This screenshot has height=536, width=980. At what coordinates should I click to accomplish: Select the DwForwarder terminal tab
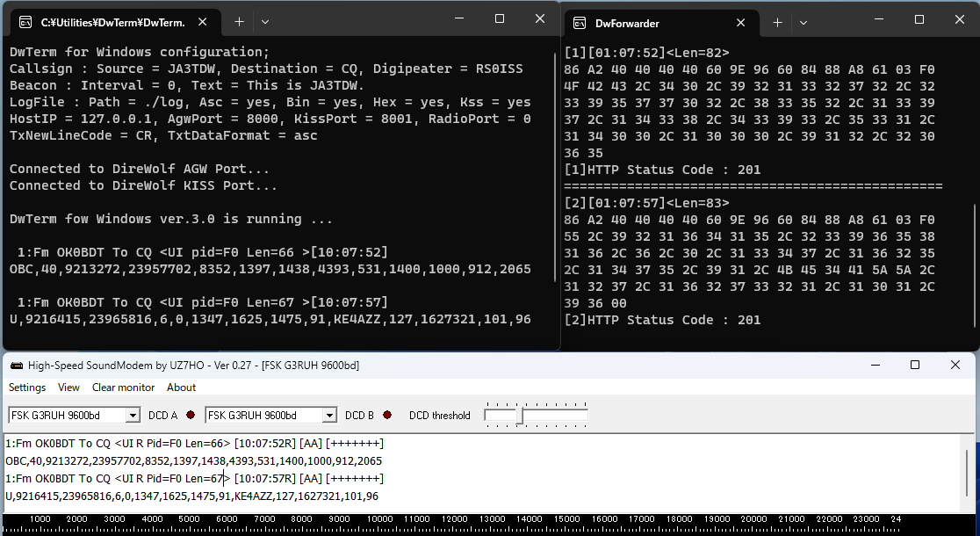point(662,23)
